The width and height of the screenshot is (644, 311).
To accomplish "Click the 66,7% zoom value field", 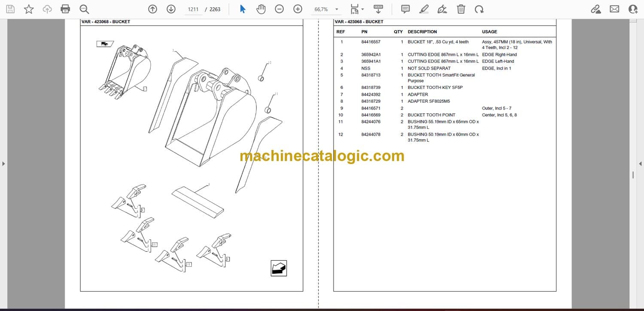I will pos(321,9).
